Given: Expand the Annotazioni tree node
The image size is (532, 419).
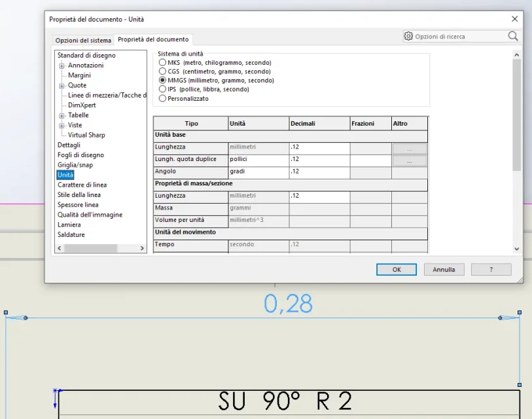Looking at the screenshot, I should [x=62, y=65].
